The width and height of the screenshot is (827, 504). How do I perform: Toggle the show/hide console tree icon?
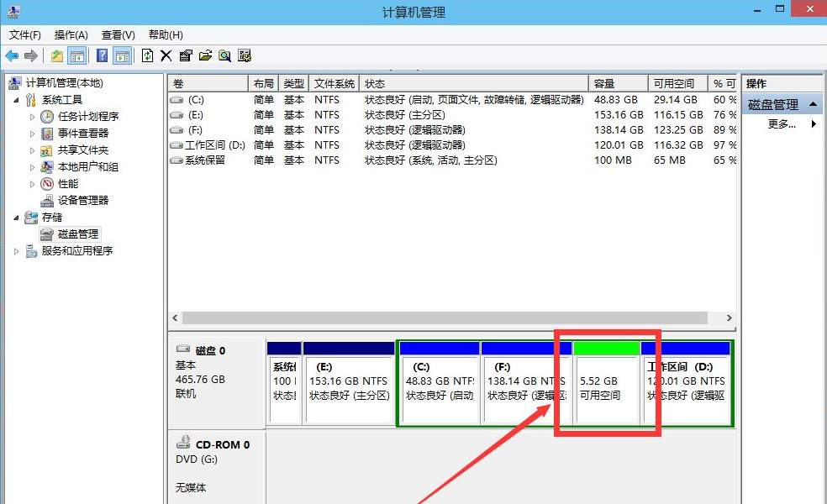[x=77, y=55]
